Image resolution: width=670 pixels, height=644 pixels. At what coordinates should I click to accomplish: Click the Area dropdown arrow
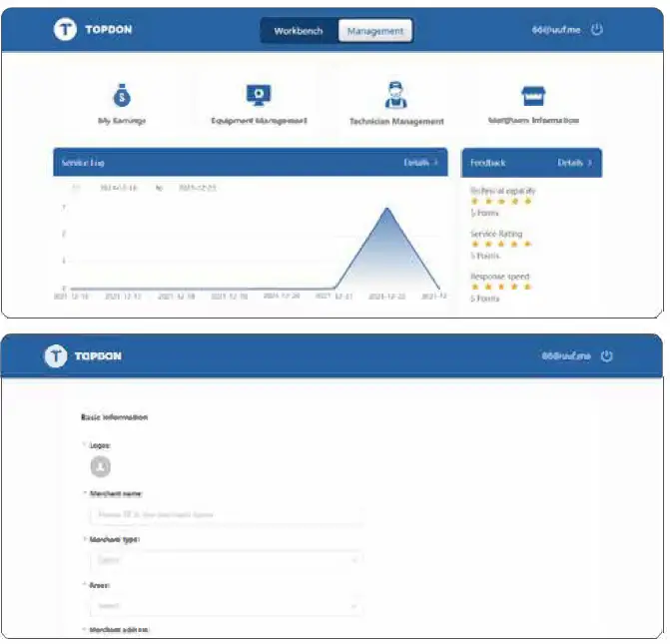click(x=354, y=606)
